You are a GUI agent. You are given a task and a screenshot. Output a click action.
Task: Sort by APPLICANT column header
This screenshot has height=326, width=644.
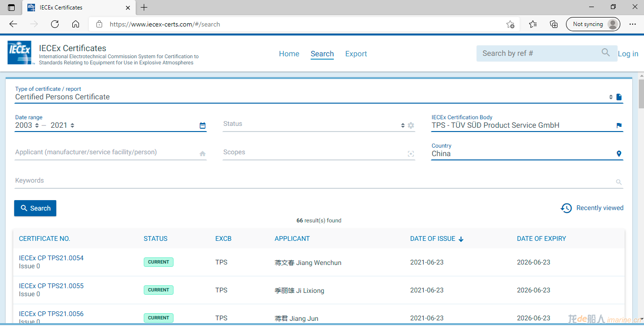[x=292, y=239]
